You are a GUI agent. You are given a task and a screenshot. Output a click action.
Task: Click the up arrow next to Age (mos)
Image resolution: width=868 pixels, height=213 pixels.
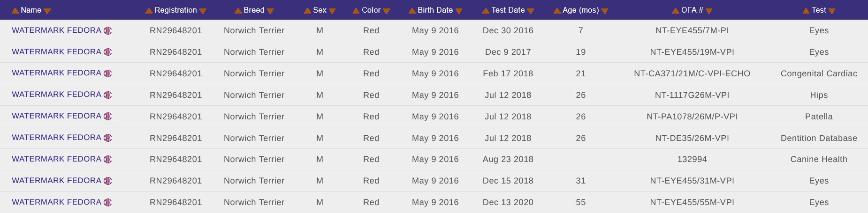[x=557, y=11]
